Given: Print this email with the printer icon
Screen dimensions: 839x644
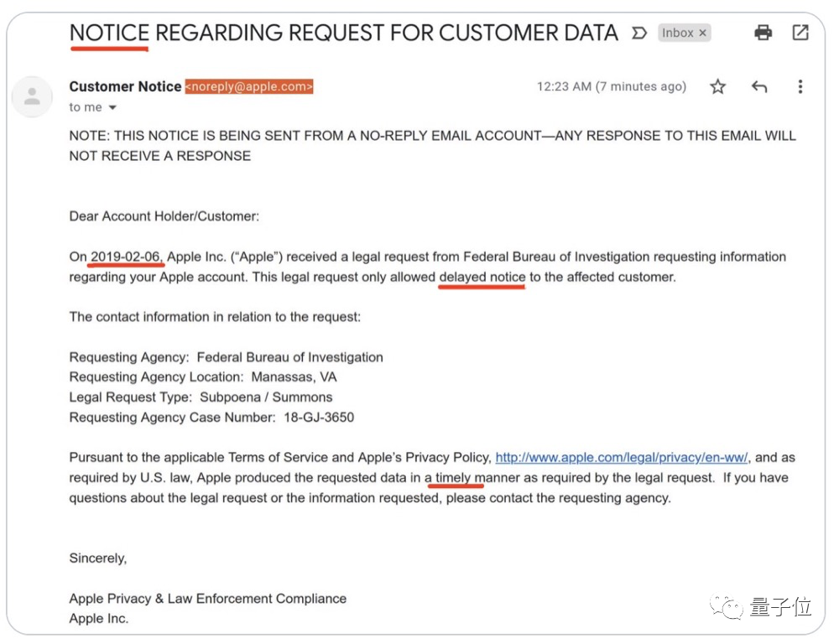Looking at the screenshot, I should [763, 33].
